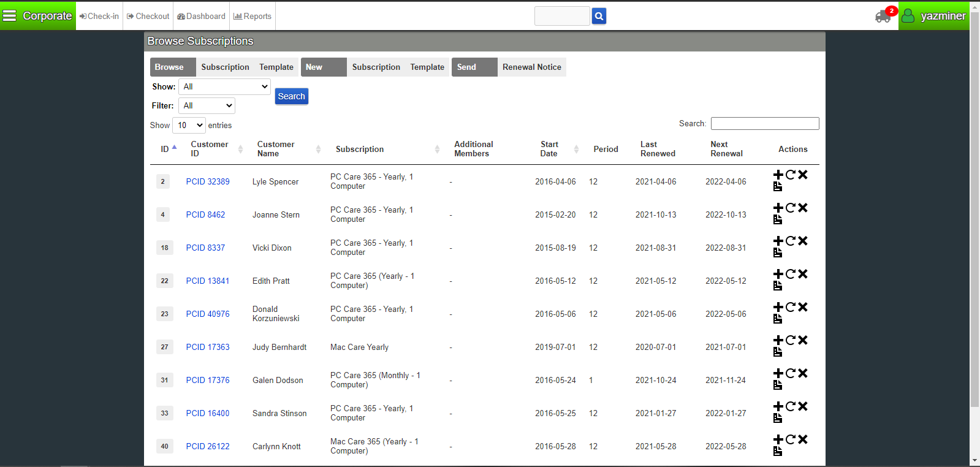
Task: Click the magnifier search button in top bar
Action: [x=599, y=16]
